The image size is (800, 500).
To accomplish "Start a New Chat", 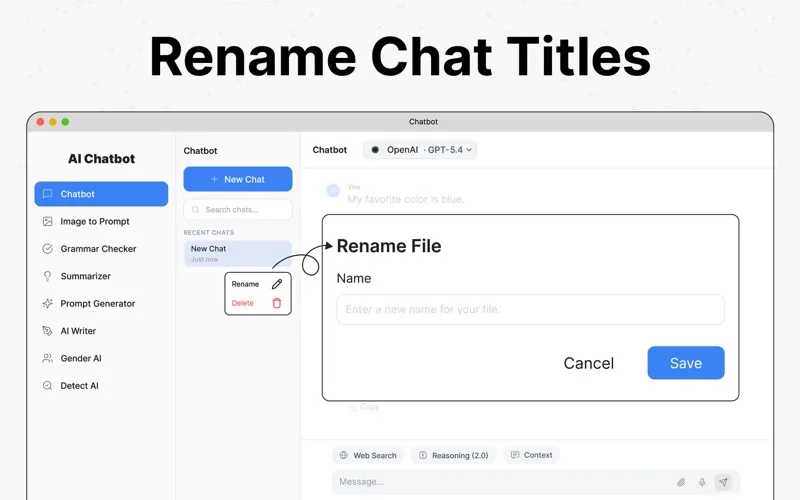I will pos(238,179).
